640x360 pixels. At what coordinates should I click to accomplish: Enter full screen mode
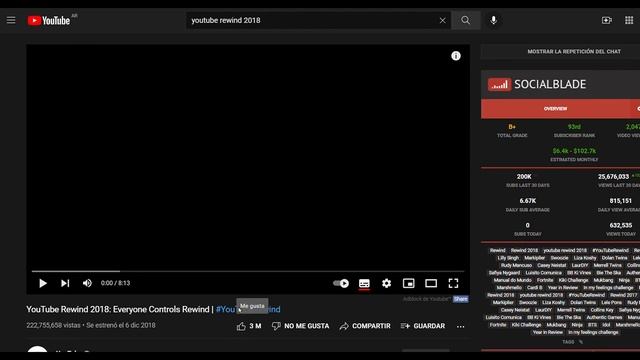tap(453, 283)
